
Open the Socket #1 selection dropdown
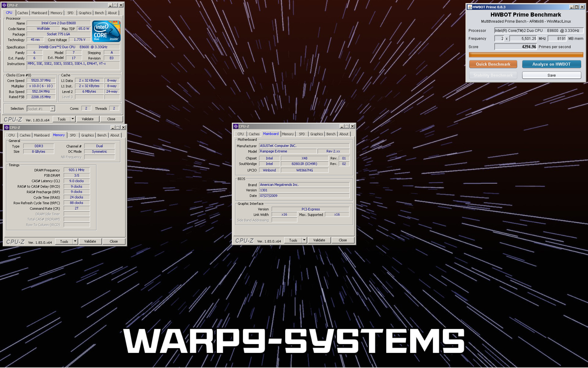pyautogui.click(x=52, y=109)
